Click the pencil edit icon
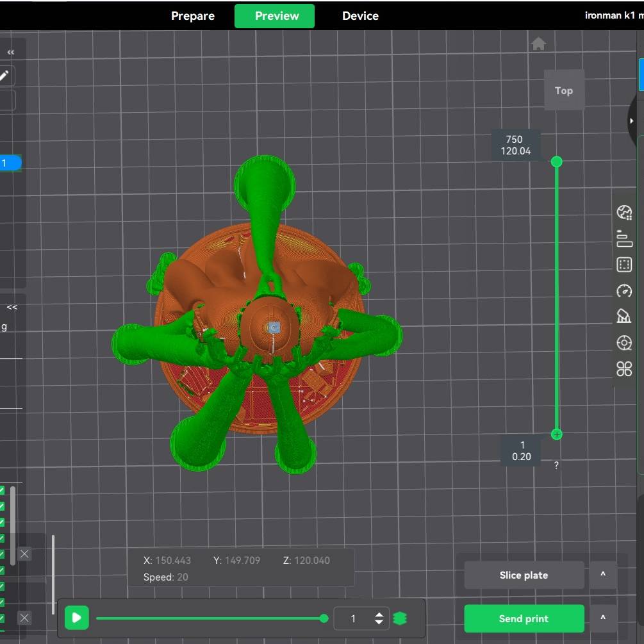This screenshot has height=644, width=644. (4, 76)
